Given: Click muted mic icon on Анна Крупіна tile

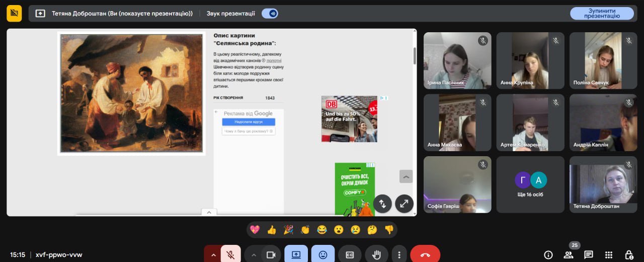Looking at the screenshot, I should coord(556,41).
